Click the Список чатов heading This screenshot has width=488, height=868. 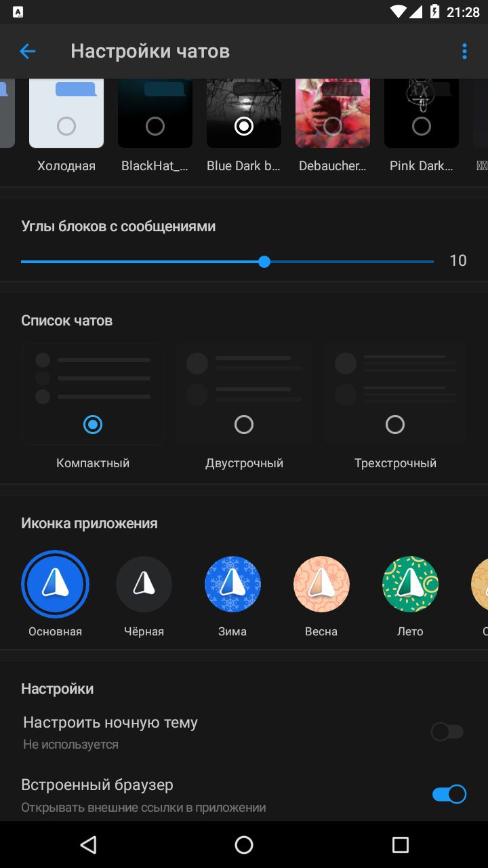[66, 321]
